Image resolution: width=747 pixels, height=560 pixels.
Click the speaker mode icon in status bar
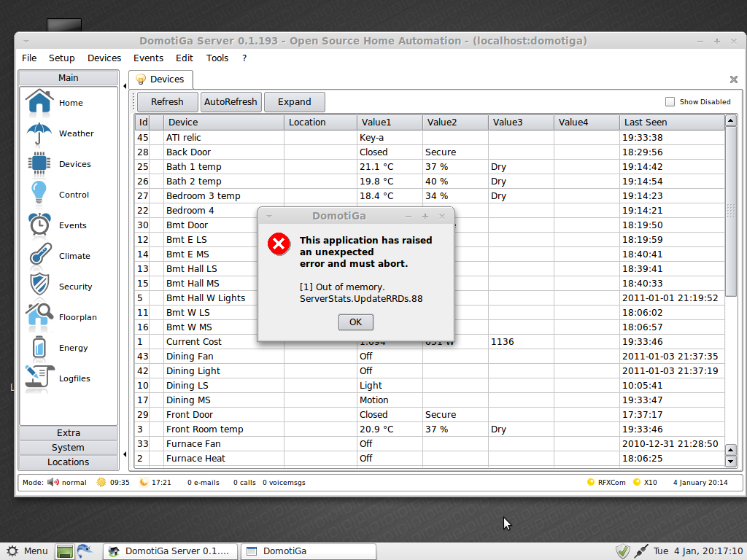53,483
